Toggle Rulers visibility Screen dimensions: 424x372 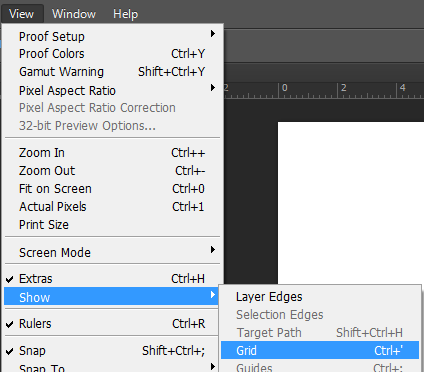(x=112, y=324)
